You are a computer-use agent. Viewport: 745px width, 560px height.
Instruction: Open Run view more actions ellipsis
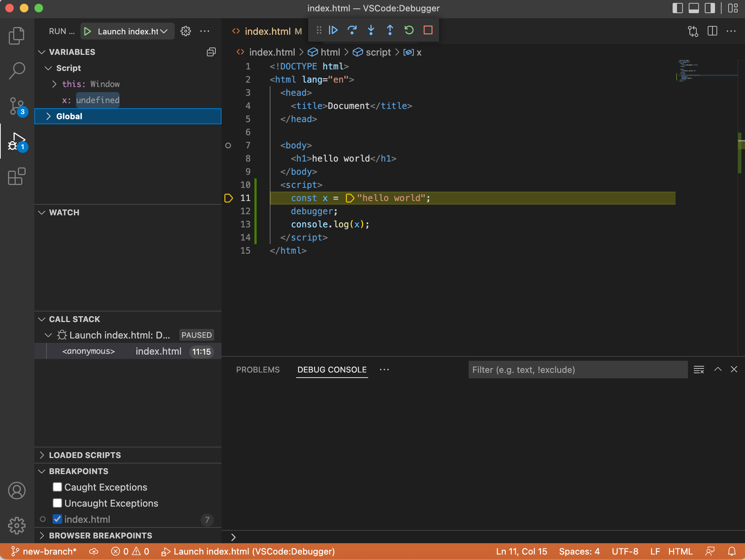[x=205, y=31]
